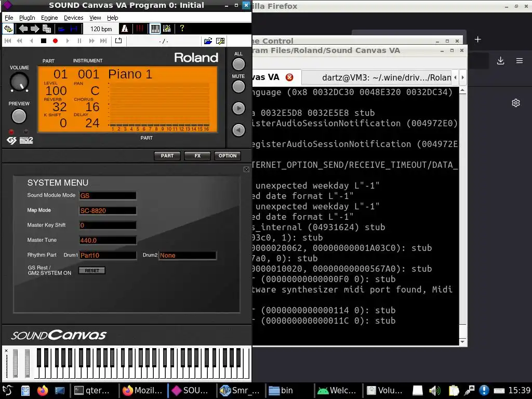
Task: Click the next part arrow button
Action: (x=238, y=109)
